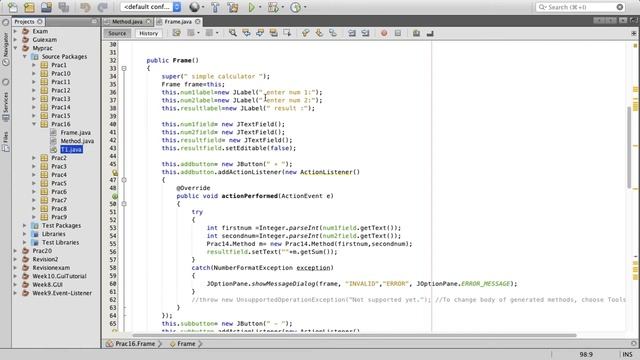The image size is (640, 360).
Task: Toggle code fold at line 47
Action: 124,180
